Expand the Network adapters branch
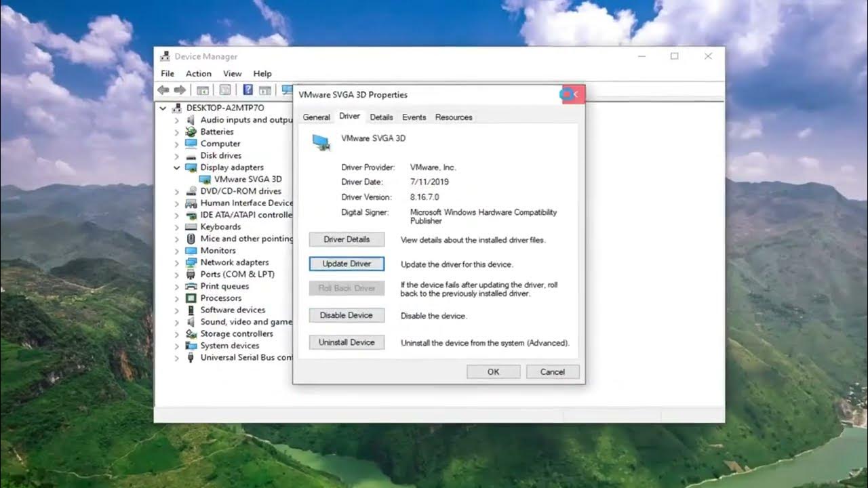Screen dimensions: 868x488 [x=177, y=262]
